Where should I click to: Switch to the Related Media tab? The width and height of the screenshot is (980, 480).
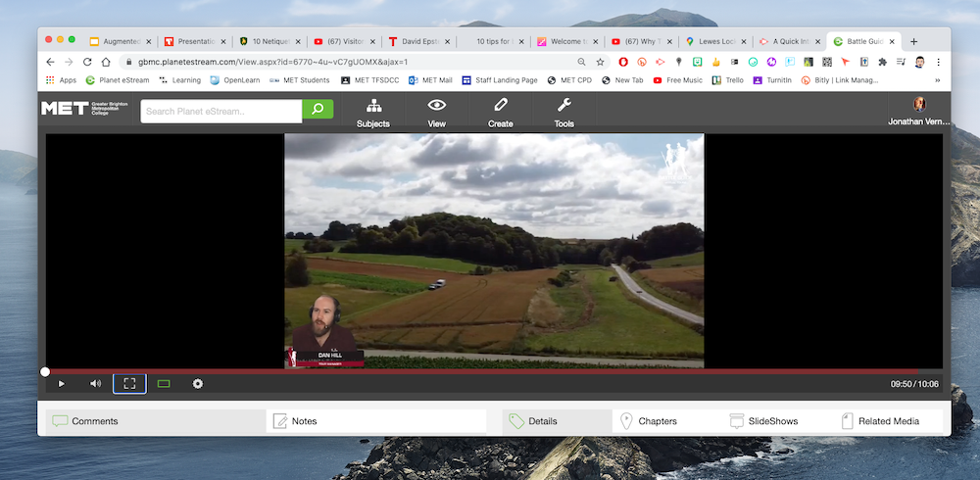(x=880, y=421)
